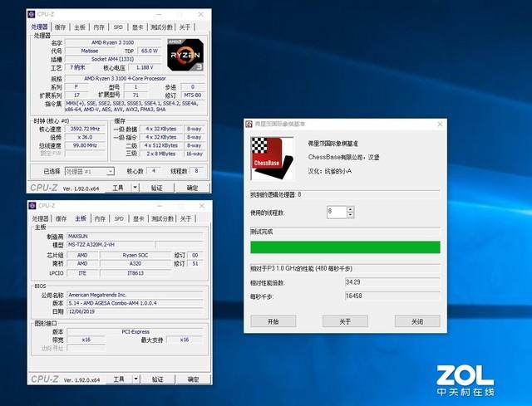The width and height of the screenshot is (532, 406).
Task: Select 缓存 tab in mainboard window
Action: (61, 218)
